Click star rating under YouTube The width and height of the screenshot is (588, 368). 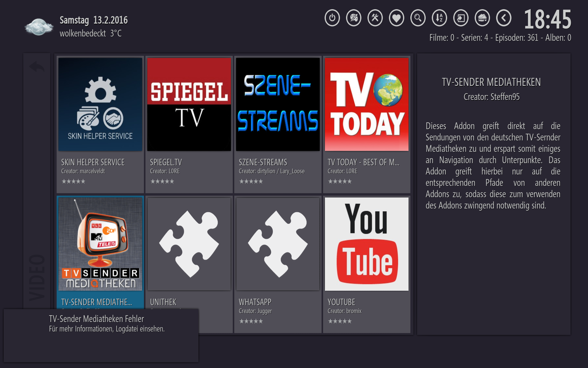pyautogui.click(x=340, y=321)
